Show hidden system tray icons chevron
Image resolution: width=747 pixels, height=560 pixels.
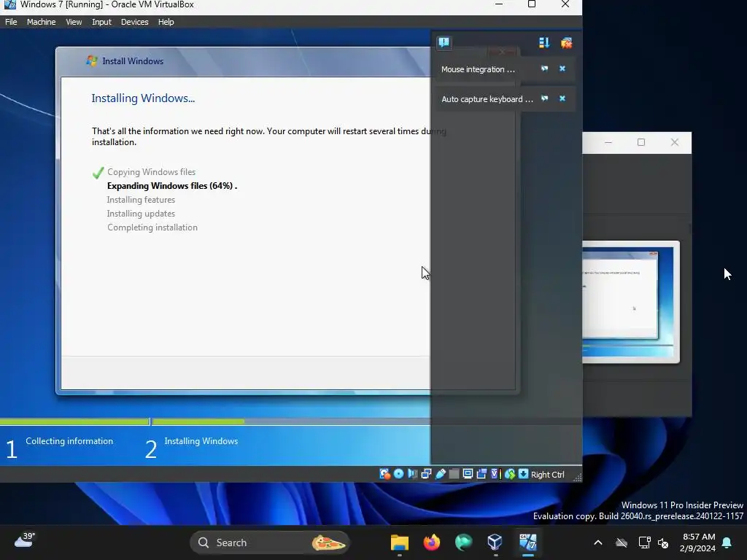[598, 542]
